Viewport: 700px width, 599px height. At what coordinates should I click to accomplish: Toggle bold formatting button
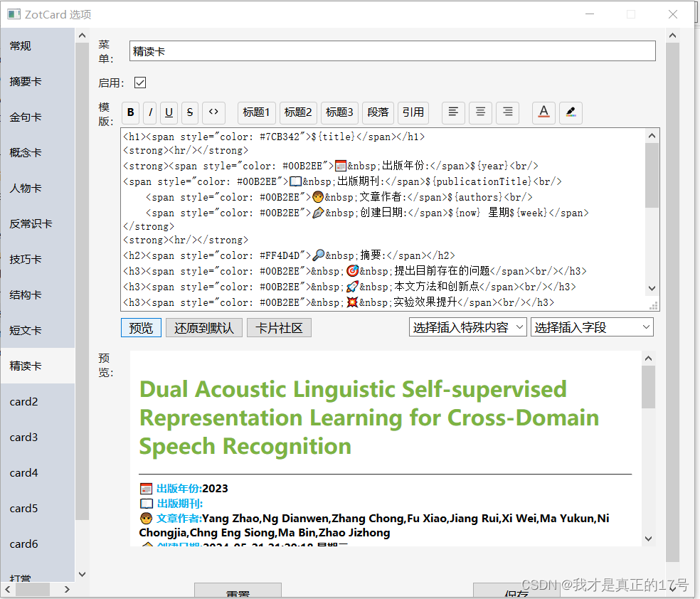tap(130, 112)
